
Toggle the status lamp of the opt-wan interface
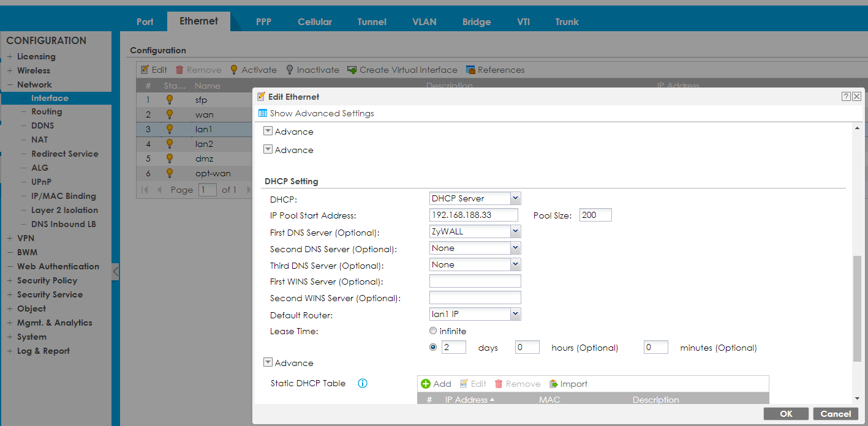[170, 173]
